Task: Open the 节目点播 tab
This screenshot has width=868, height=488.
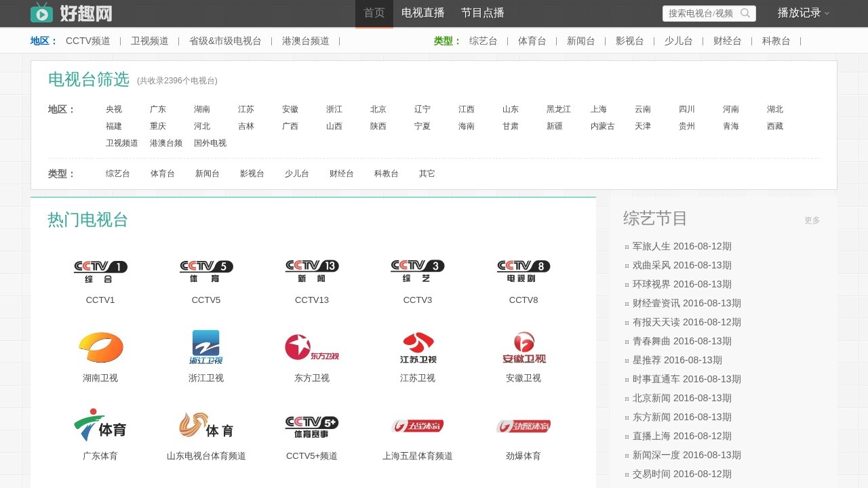Action: point(483,13)
